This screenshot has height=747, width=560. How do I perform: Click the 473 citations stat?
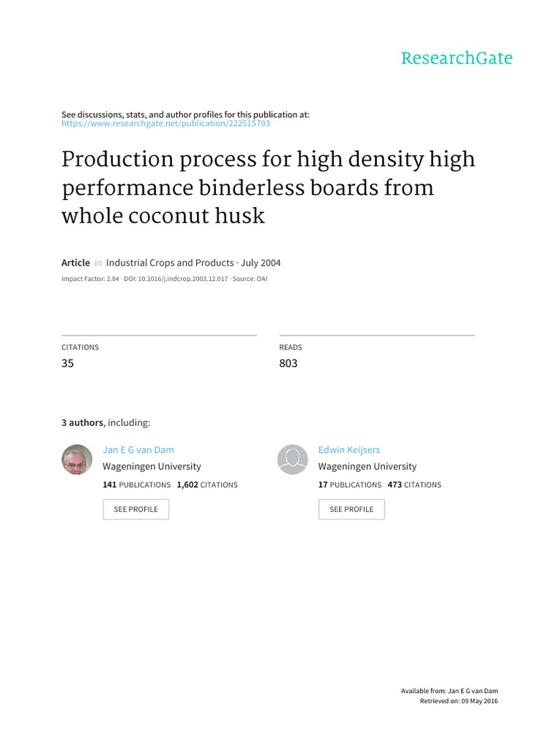[414, 484]
